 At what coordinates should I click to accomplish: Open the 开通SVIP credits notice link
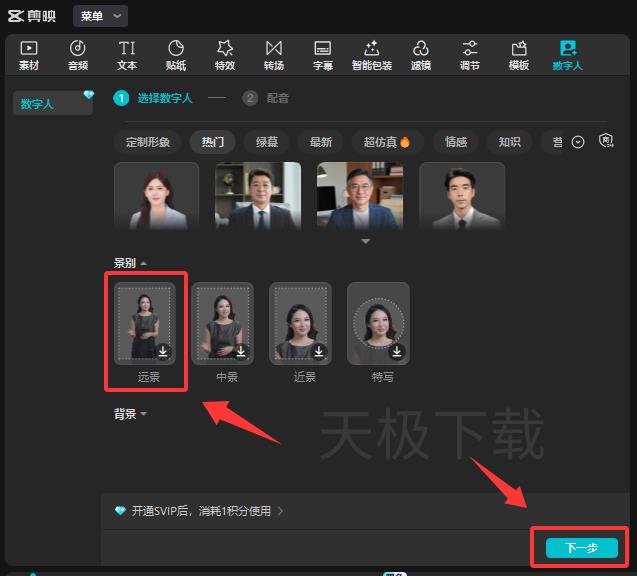[199, 511]
